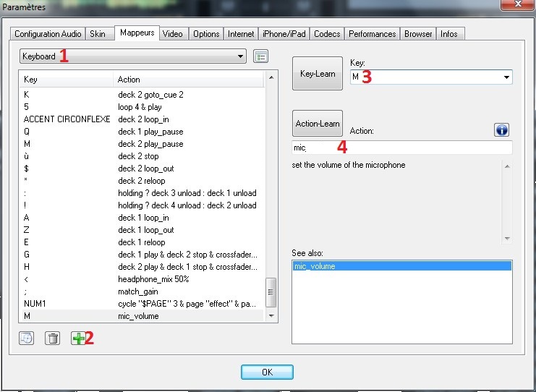Open the Keyboard mapper device dropdown

[241, 56]
